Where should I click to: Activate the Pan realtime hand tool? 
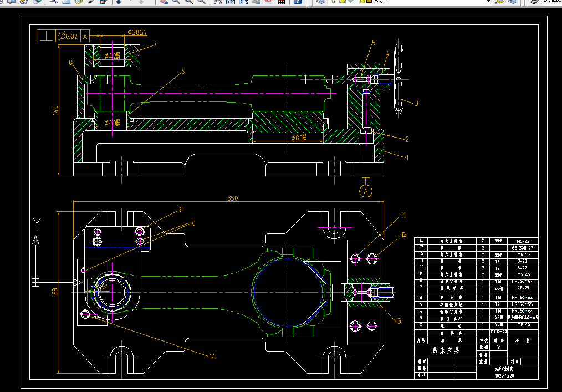[164, 2]
